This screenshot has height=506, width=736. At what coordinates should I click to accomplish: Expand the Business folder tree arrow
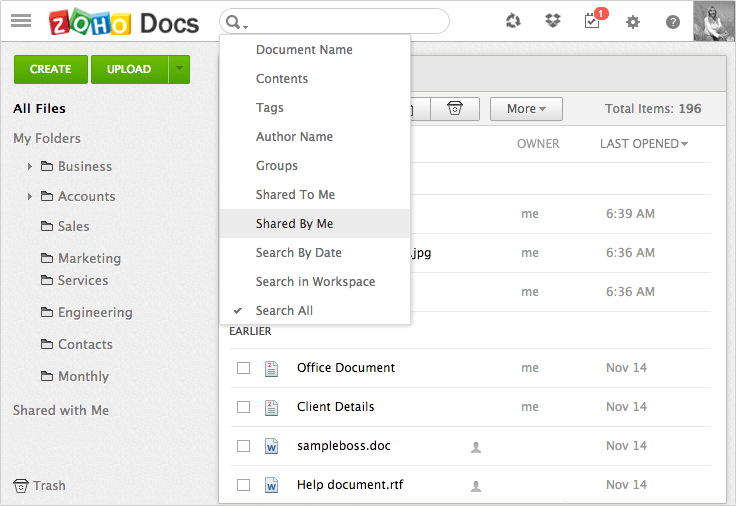pos(30,167)
